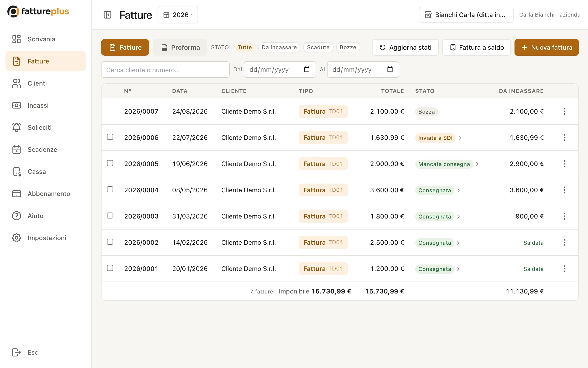Create a Nuova fattura
The image size is (588, 368).
pyautogui.click(x=546, y=47)
